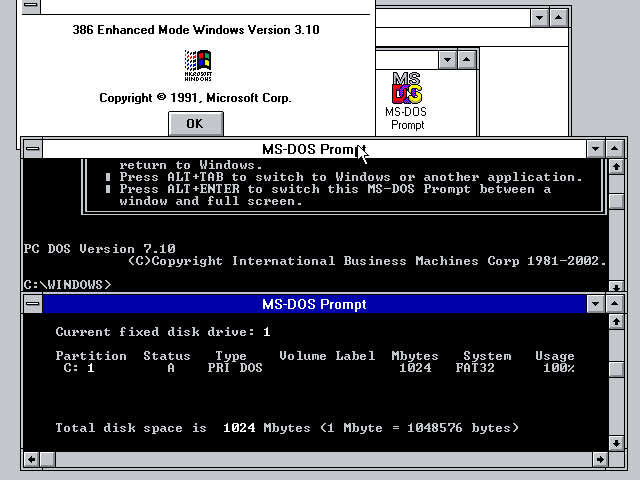This screenshot has height=480, width=640.
Task: Click the 'Volume Label' column header
Action: (327, 356)
